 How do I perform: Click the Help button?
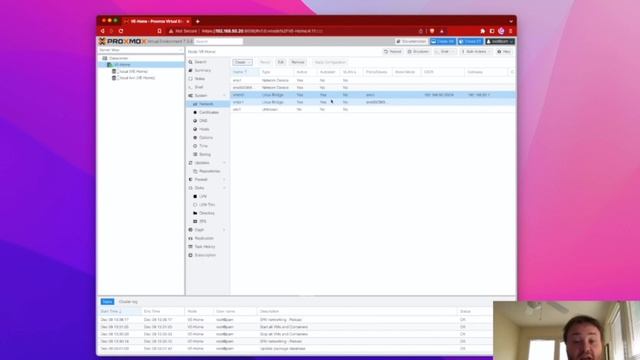(504, 52)
